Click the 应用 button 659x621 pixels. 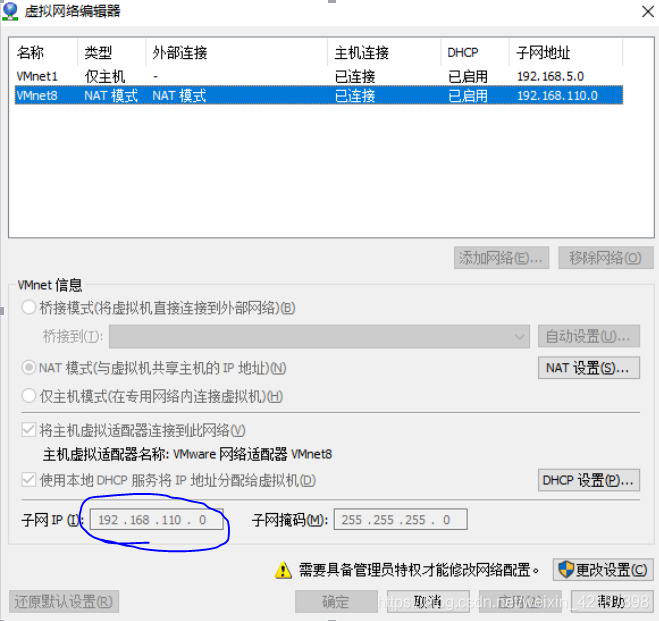[520, 601]
